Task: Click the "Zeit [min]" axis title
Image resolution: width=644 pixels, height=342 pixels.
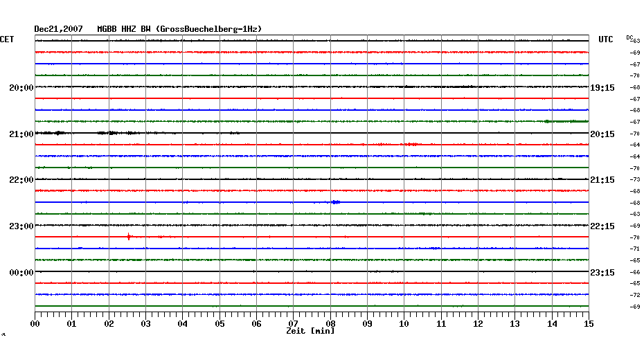Action: pos(310,331)
